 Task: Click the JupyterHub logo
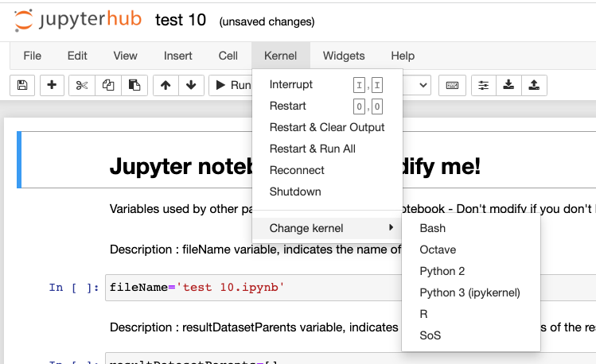tap(78, 20)
